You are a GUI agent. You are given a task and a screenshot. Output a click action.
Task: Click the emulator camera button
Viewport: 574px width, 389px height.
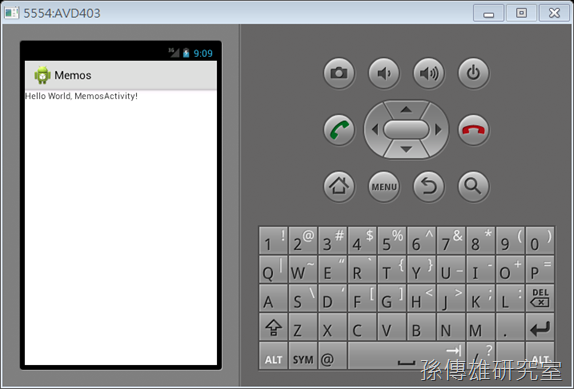point(339,73)
